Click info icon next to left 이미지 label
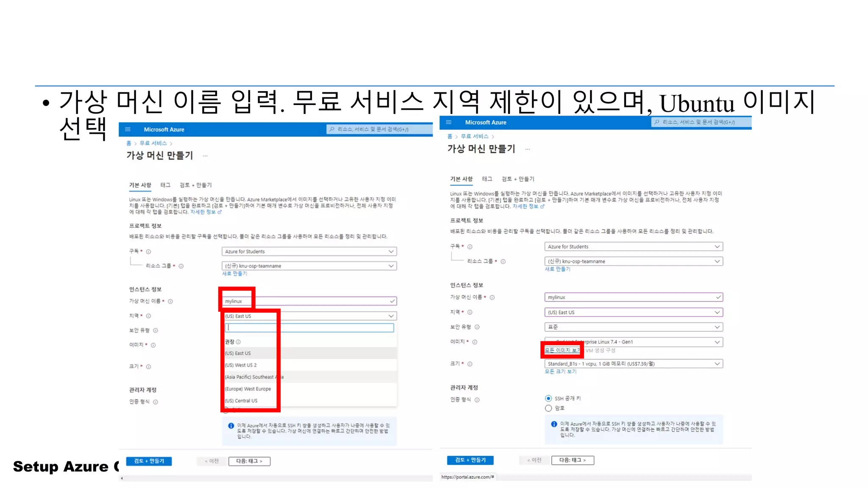The width and height of the screenshot is (868, 488). point(153,345)
